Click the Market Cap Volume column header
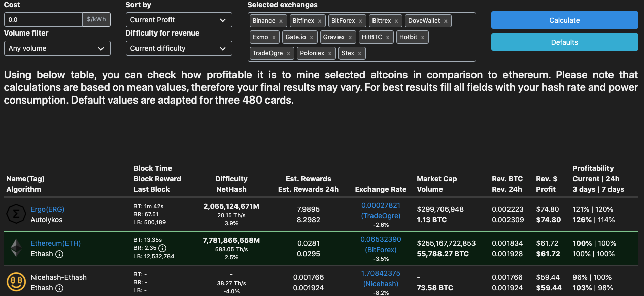This screenshot has height=296, width=644. (437, 184)
